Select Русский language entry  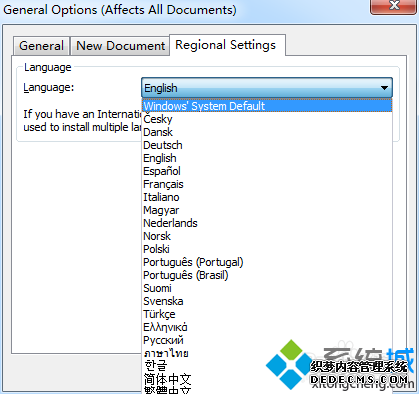(267, 340)
